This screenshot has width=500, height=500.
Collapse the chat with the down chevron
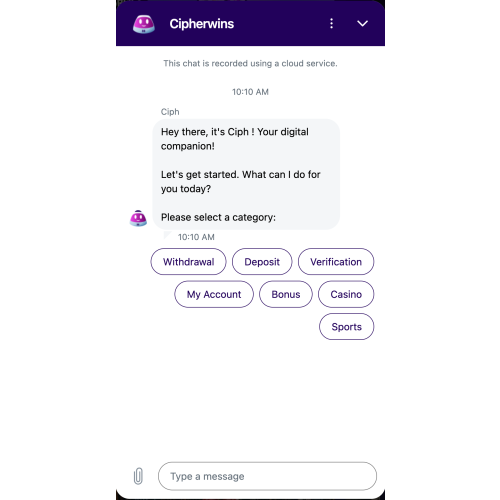[x=362, y=23]
